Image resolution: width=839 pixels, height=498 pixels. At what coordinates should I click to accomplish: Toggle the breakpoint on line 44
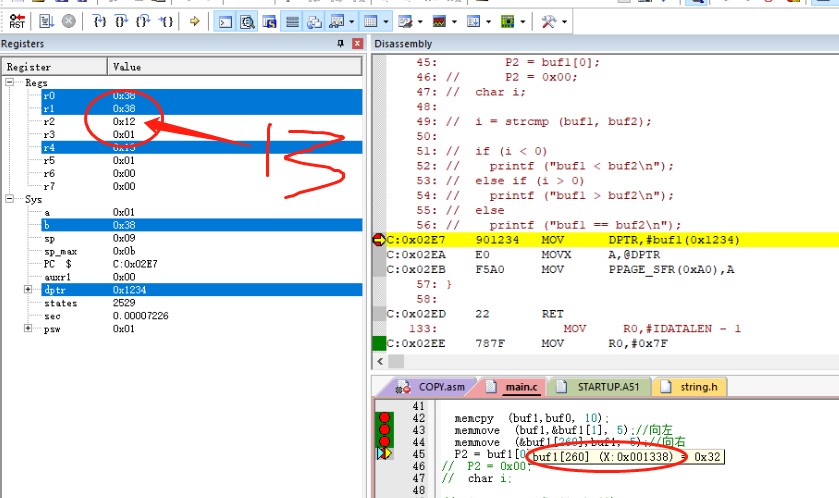[x=384, y=441]
